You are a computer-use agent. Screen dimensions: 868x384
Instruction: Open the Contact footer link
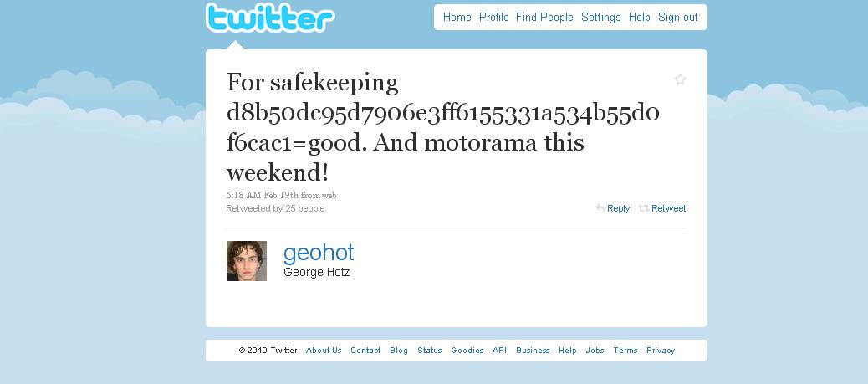coord(365,351)
